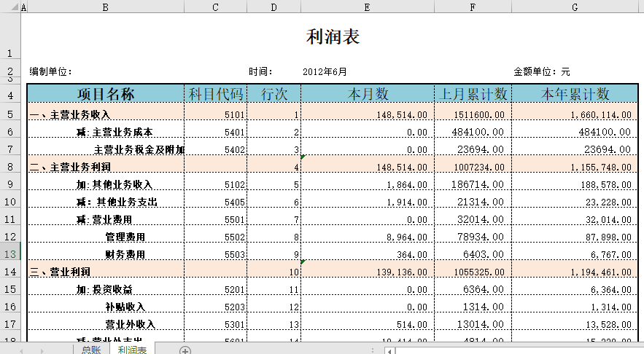
Task: Click the 利润表 title cell
Action: pyautogui.click(x=333, y=36)
